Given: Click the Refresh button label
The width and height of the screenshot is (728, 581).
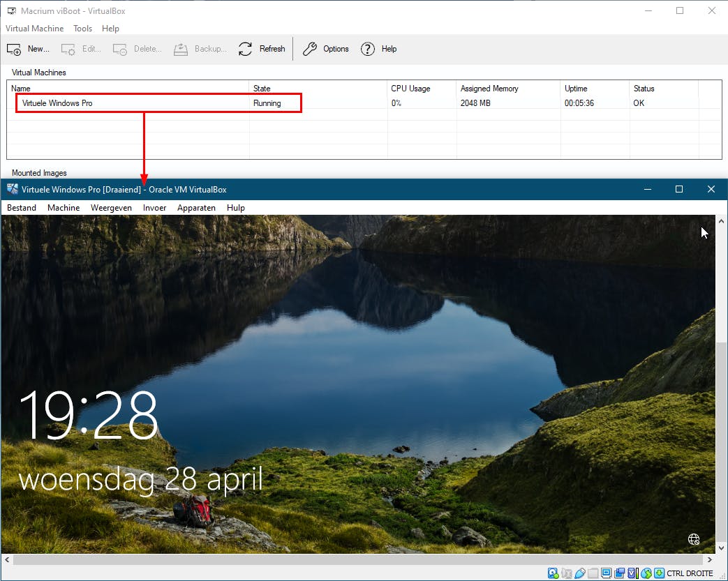Looking at the screenshot, I should [x=272, y=49].
